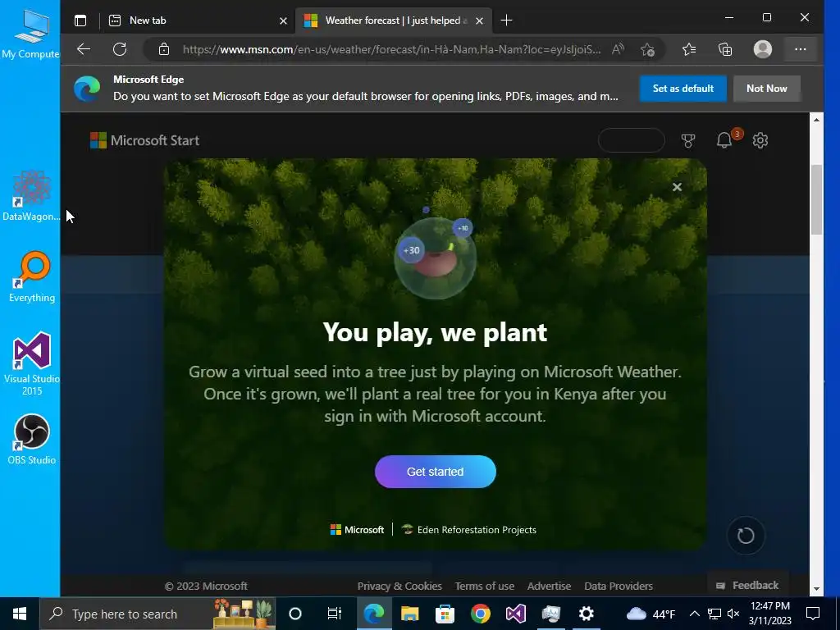Click the Microsoft logo in popup footer
This screenshot has height=630, width=840.
click(x=357, y=530)
